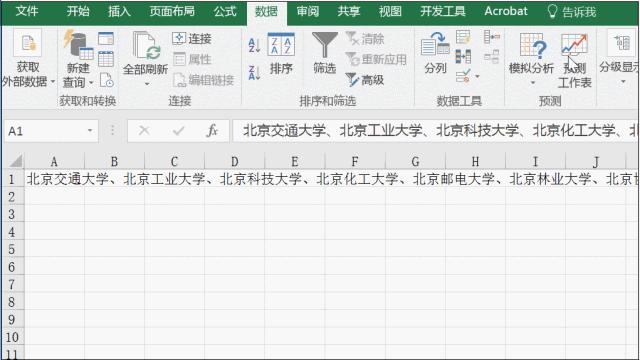Click the Reapply filter button

coord(376,60)
